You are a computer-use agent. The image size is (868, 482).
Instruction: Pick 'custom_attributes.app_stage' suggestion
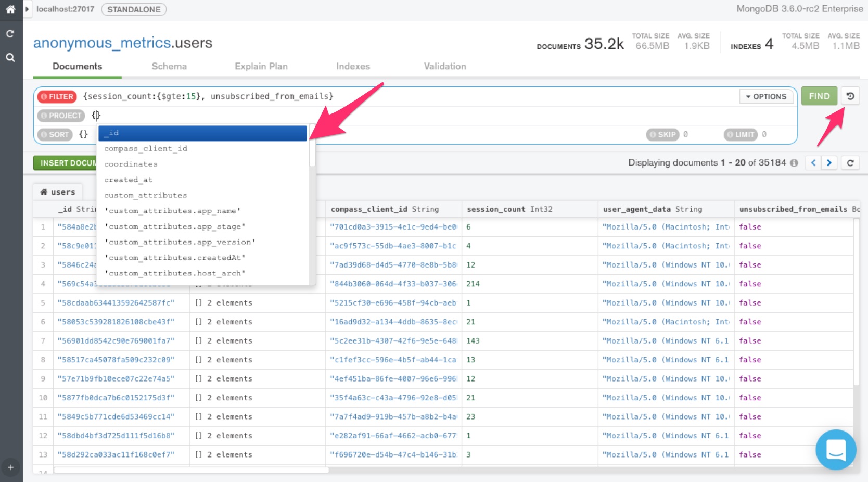pyautogui.click(x=202, y=227)
